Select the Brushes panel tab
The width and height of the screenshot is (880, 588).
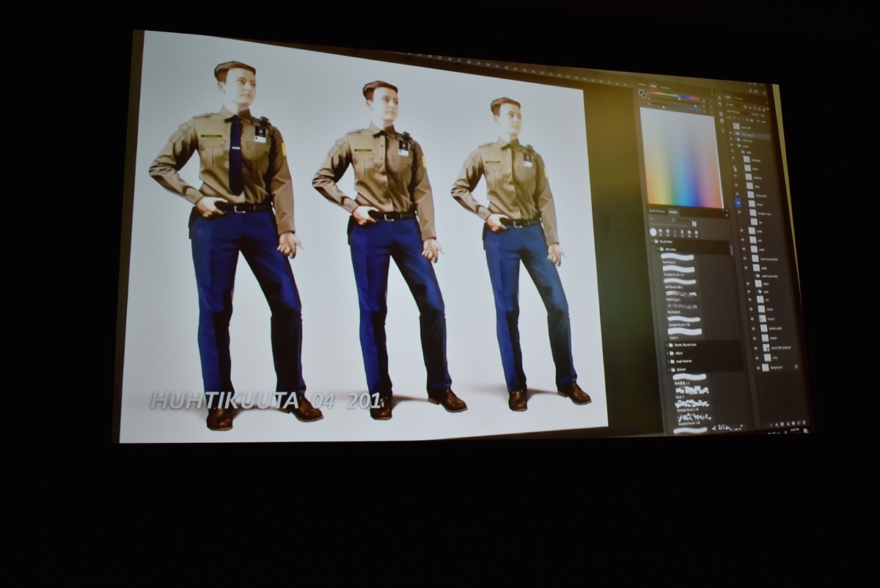click(x=674, y=213)
